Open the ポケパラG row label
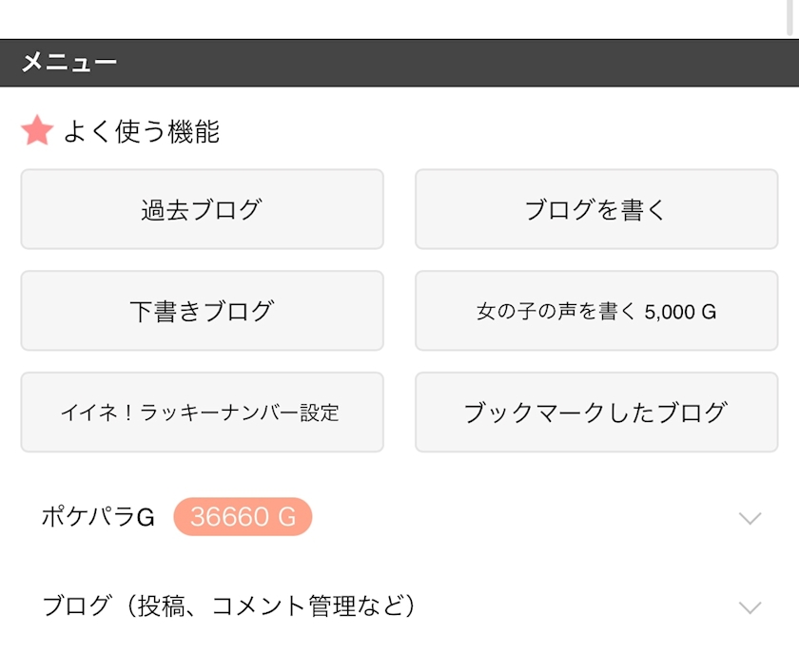 98,517
